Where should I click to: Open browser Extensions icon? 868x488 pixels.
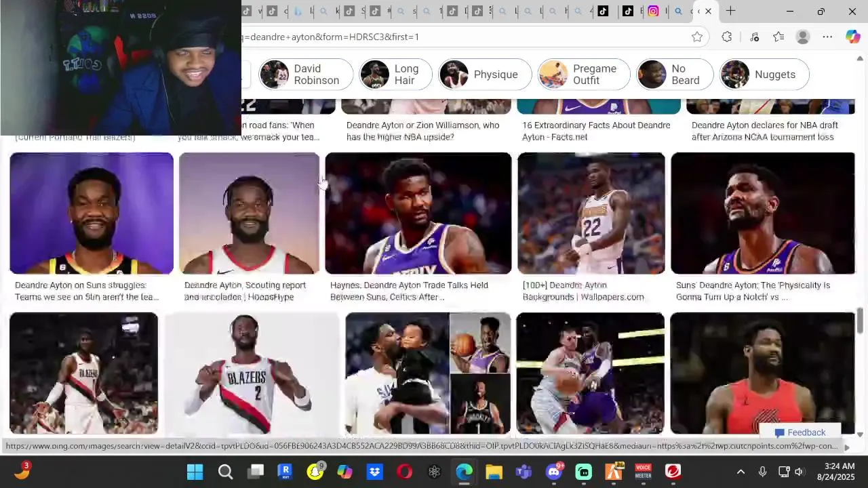click(727, 37)
